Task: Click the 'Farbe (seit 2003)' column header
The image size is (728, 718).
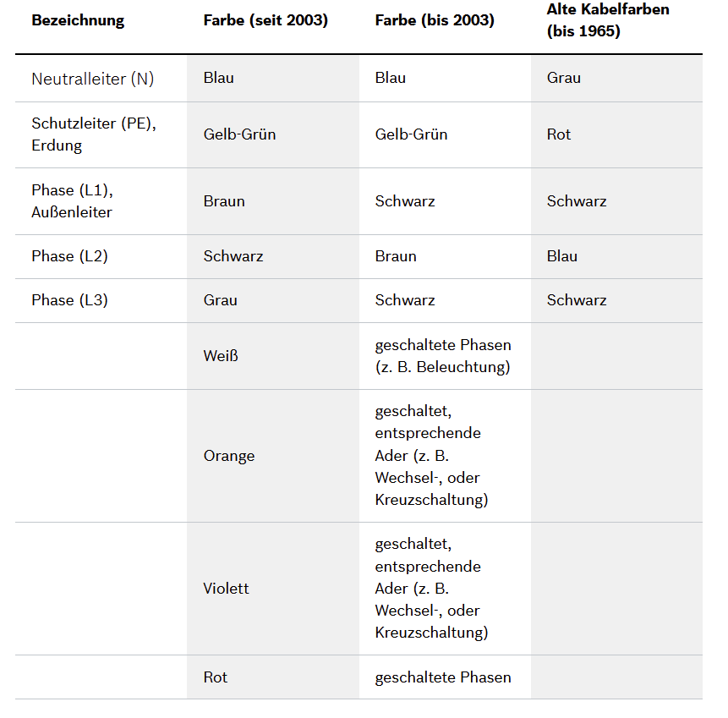Action: (x=265, y=20)
